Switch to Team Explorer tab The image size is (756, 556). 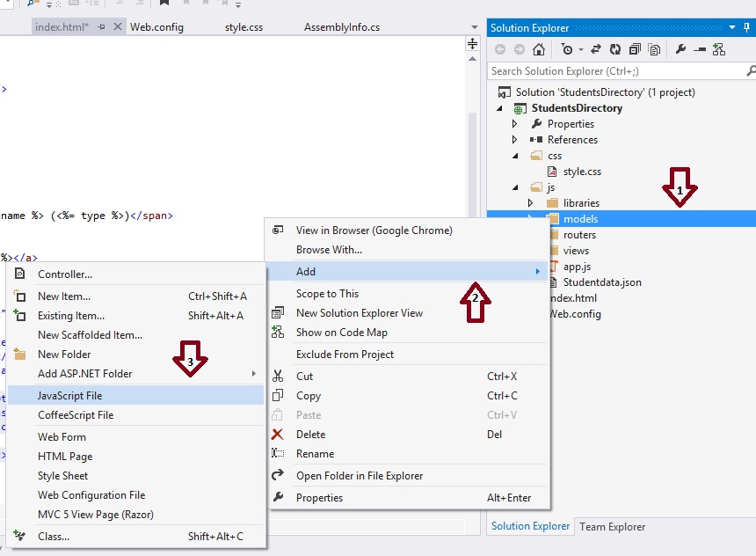click(x=613, y=527)
